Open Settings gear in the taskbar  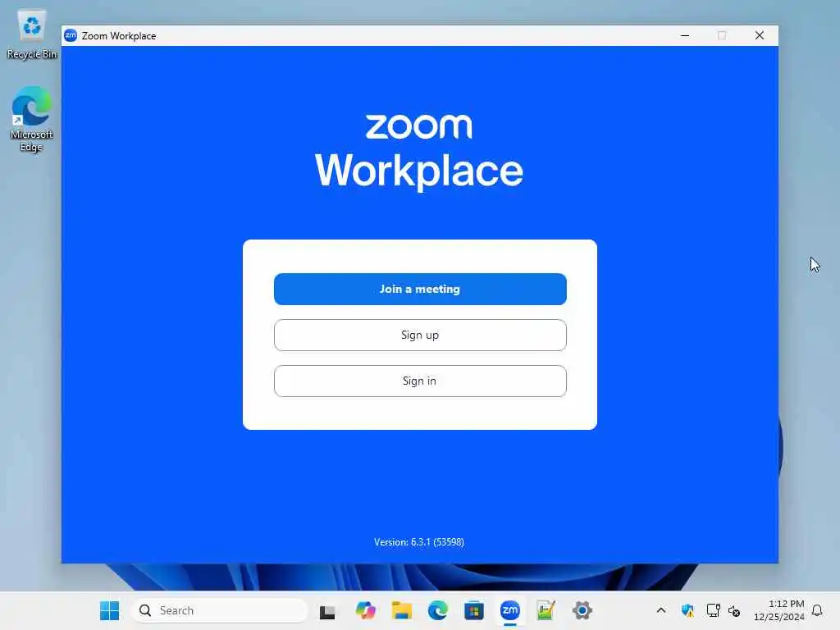(582, 610)
